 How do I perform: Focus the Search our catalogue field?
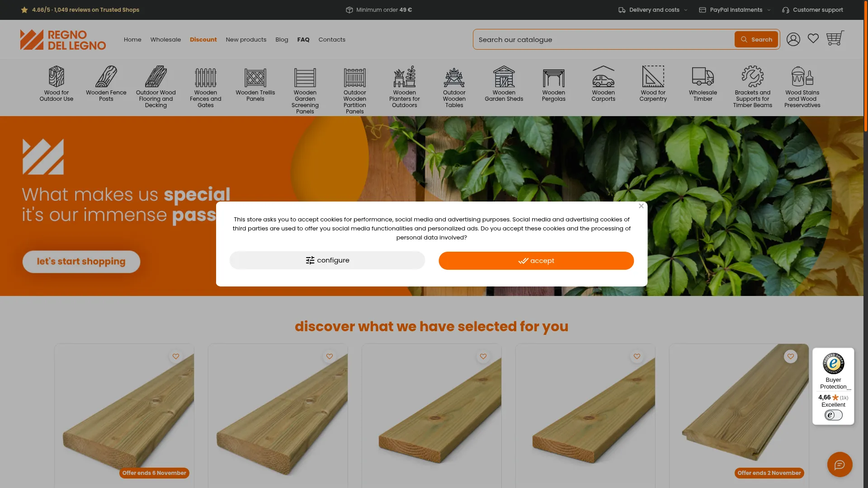click(x=604, y=39)
